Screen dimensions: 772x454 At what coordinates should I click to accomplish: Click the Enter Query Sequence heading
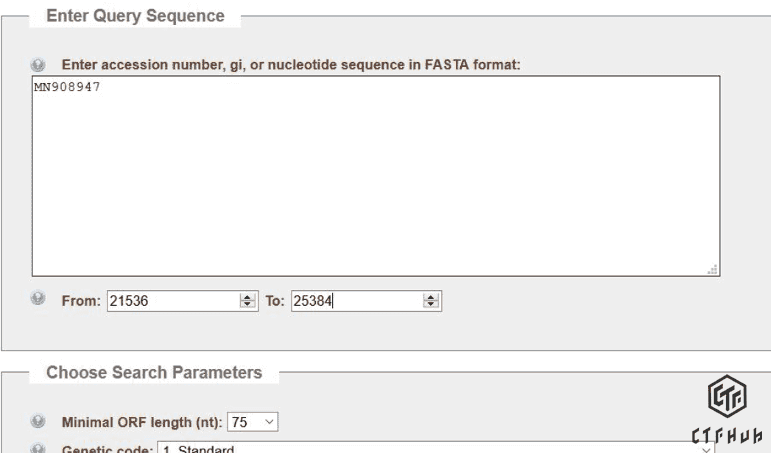[135, 15]
